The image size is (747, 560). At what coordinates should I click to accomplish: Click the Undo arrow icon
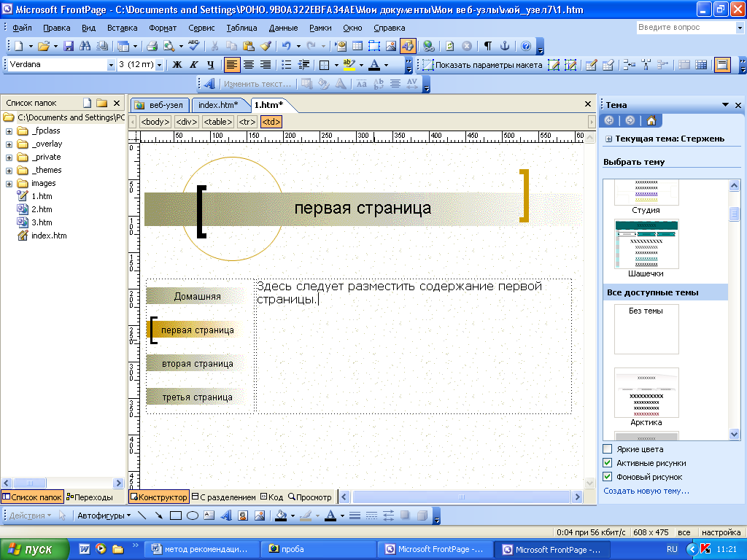pos(286,46)
